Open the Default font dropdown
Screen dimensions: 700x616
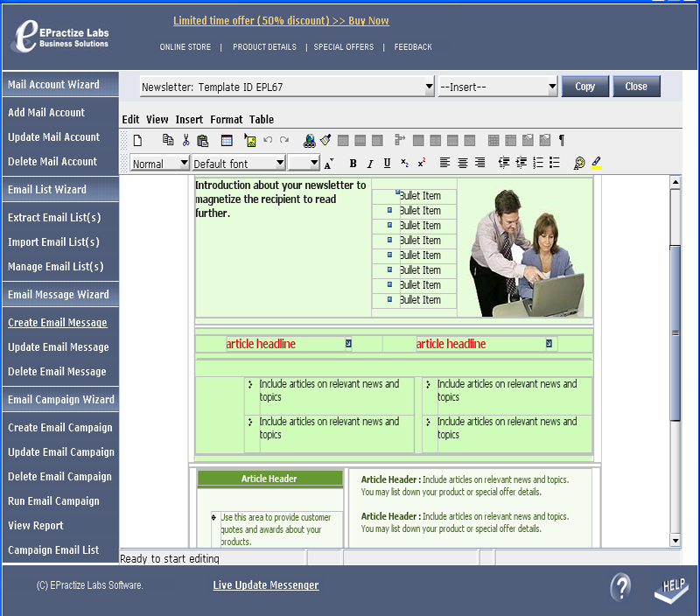point(238,164)
